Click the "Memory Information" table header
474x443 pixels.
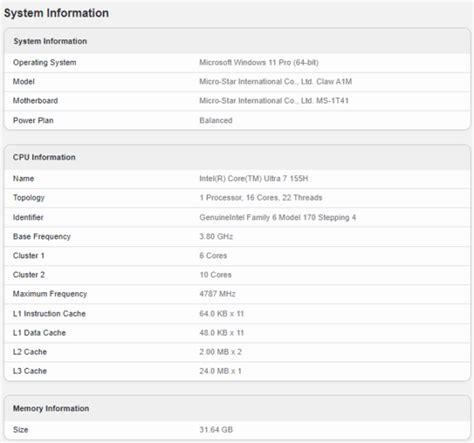point(51,408)
